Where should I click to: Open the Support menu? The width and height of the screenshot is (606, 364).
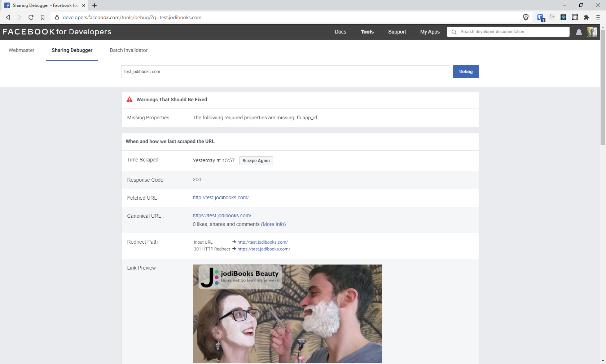coord(397,32)
